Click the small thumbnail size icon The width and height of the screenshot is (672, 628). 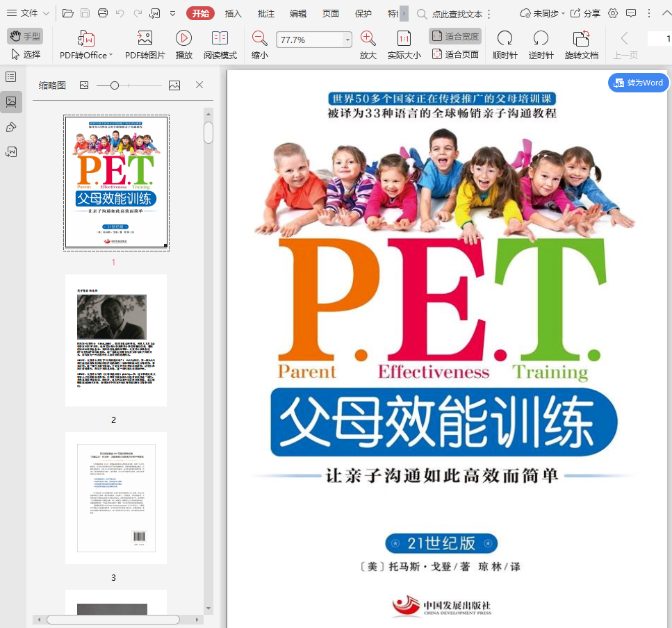(x=84, y=85)
